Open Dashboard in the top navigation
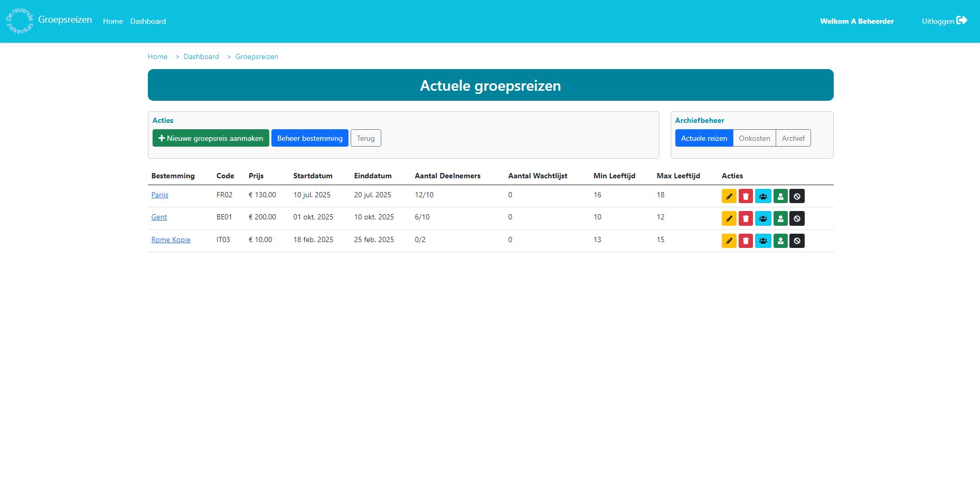 click(x=148, y=21)
